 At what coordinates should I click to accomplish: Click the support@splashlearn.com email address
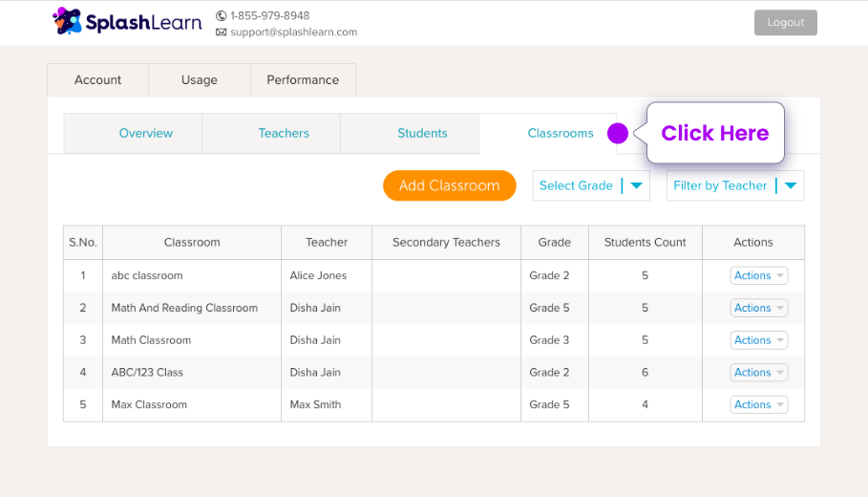tap(294, 32)
